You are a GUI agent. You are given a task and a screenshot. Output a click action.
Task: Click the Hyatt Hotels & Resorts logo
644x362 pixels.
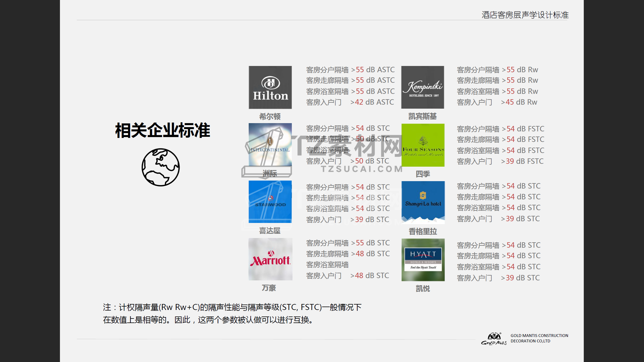[x=423, y=260]
